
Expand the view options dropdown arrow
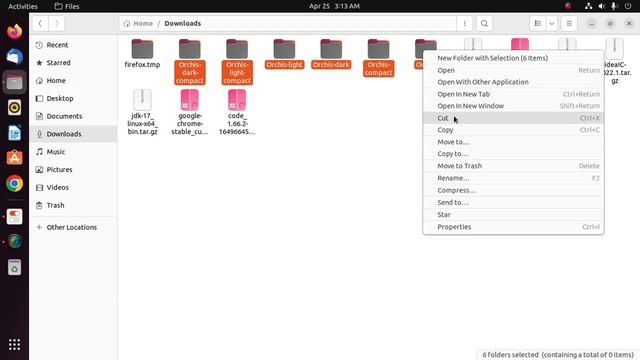click(552, 23)
